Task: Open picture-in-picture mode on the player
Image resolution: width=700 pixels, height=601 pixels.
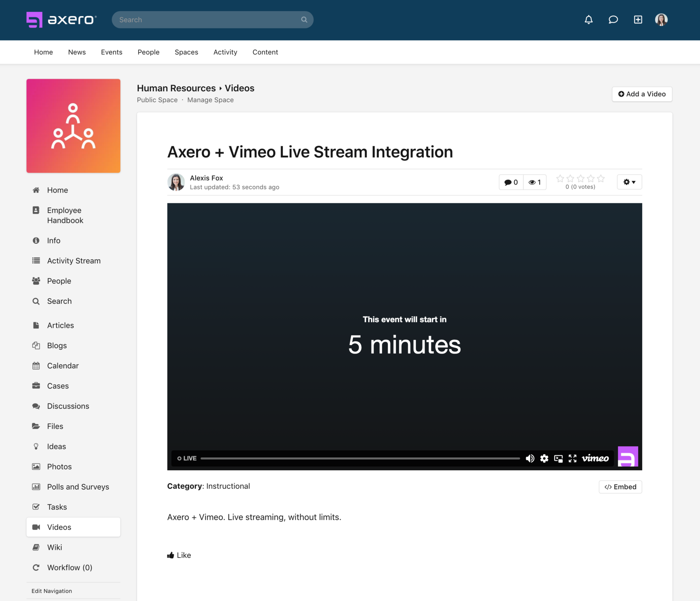Action: pos(559,458)
